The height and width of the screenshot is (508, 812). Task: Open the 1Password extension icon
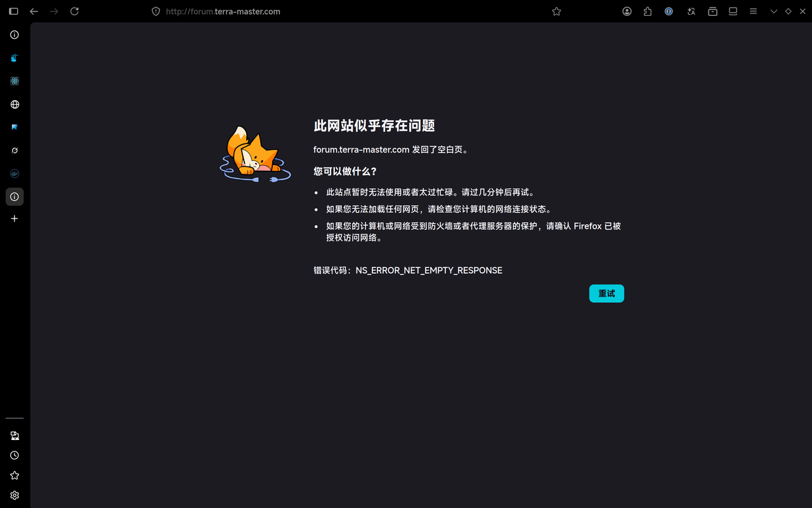click(669, 11)
